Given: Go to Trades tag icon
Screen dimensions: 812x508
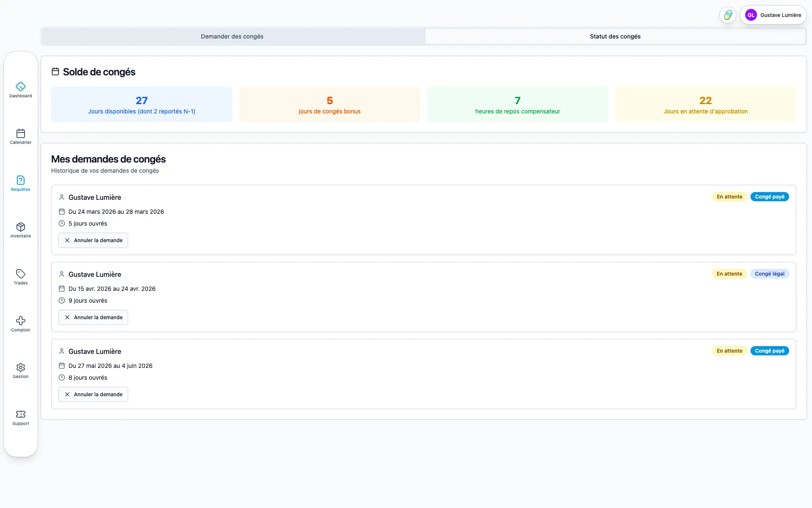Looking at the screenshot, I should coord(21,277).
